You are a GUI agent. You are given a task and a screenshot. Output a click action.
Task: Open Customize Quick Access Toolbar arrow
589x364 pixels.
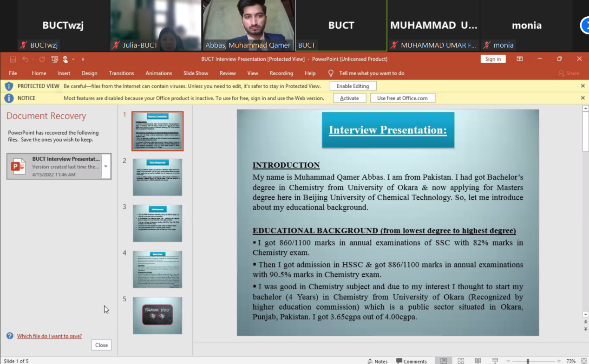[83, 59]
